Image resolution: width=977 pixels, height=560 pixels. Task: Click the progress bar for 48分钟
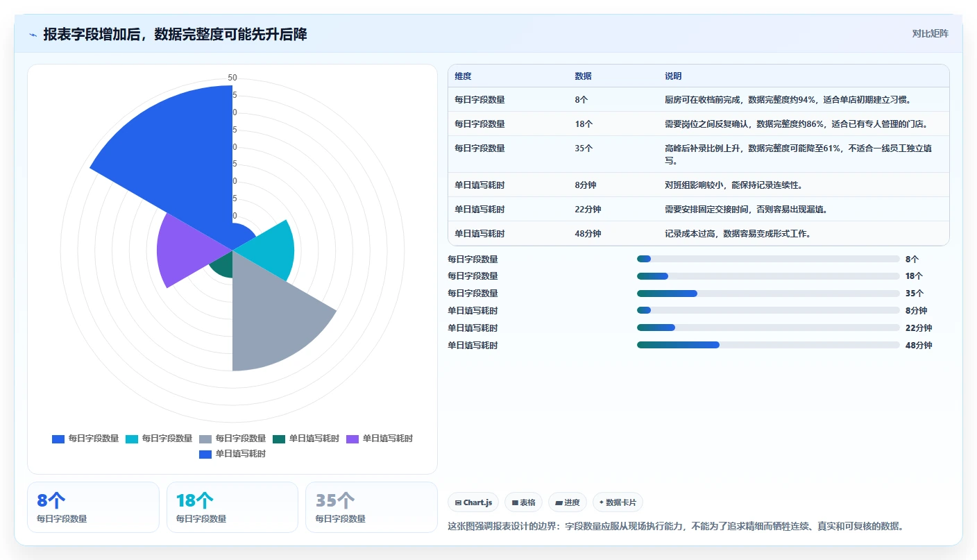click(x=768, y=345)
